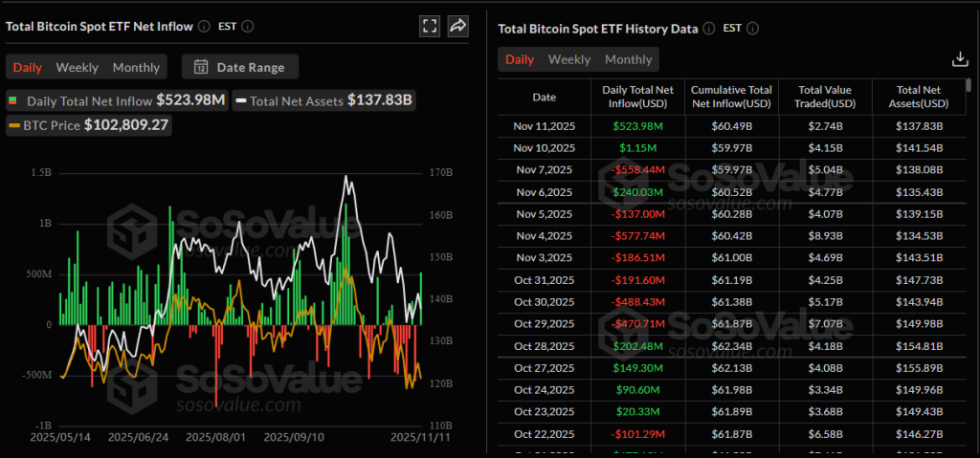
Task: Click info icon after EST in history header
Action: (752, 29)
